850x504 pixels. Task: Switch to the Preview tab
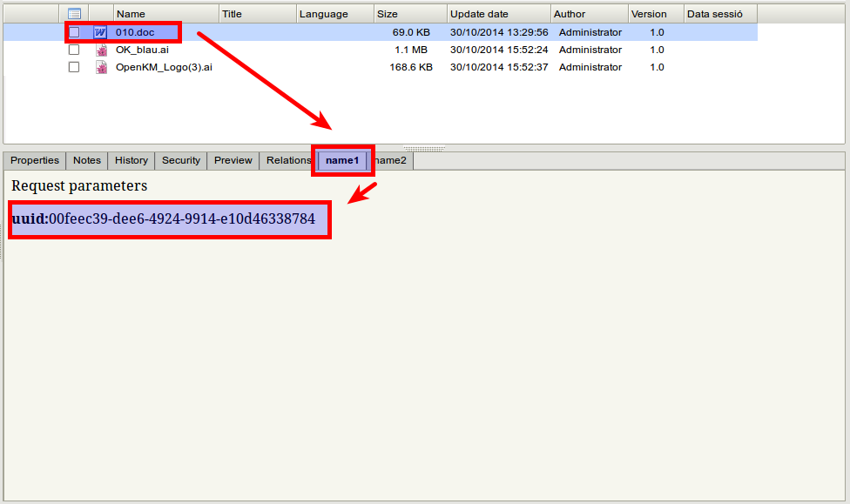click(x=233, y=160)
